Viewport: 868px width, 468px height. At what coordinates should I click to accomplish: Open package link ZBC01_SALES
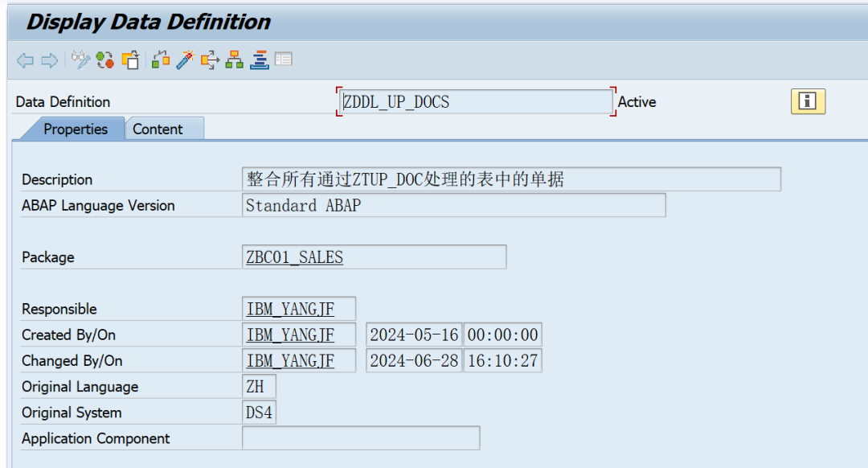click(x=294, y=257)
